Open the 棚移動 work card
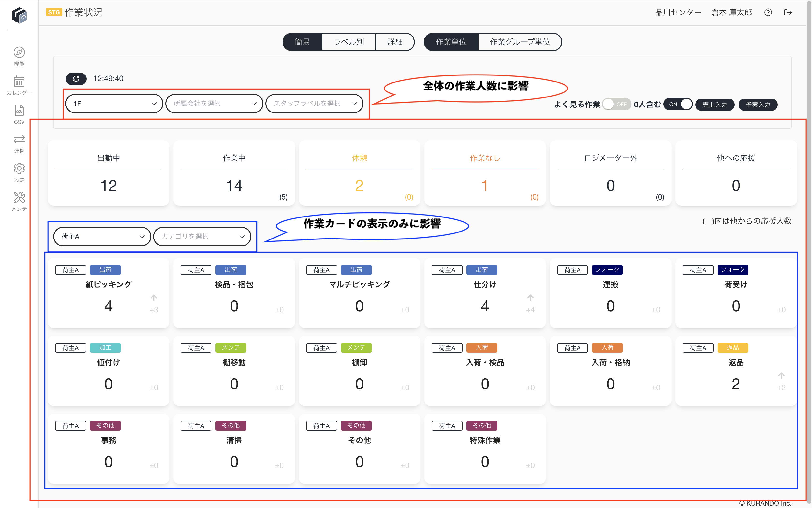This screenshot has height=508, width=812. (234, 371)
